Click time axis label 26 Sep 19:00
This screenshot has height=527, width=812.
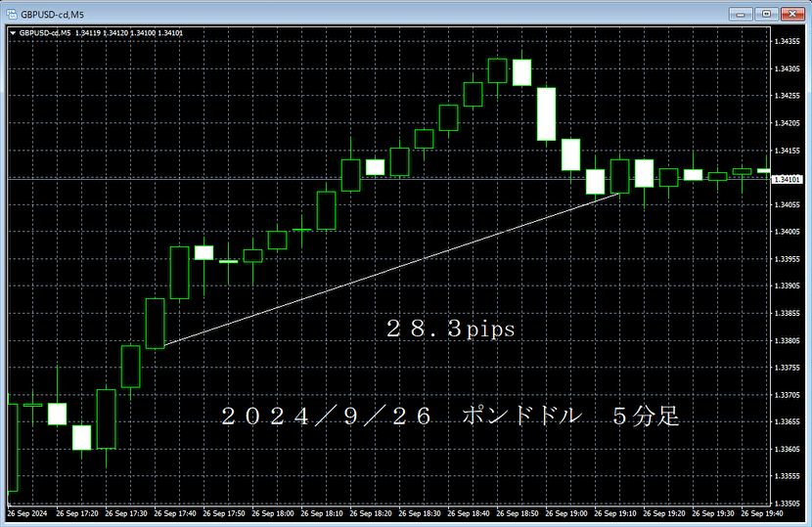(566, 513)
